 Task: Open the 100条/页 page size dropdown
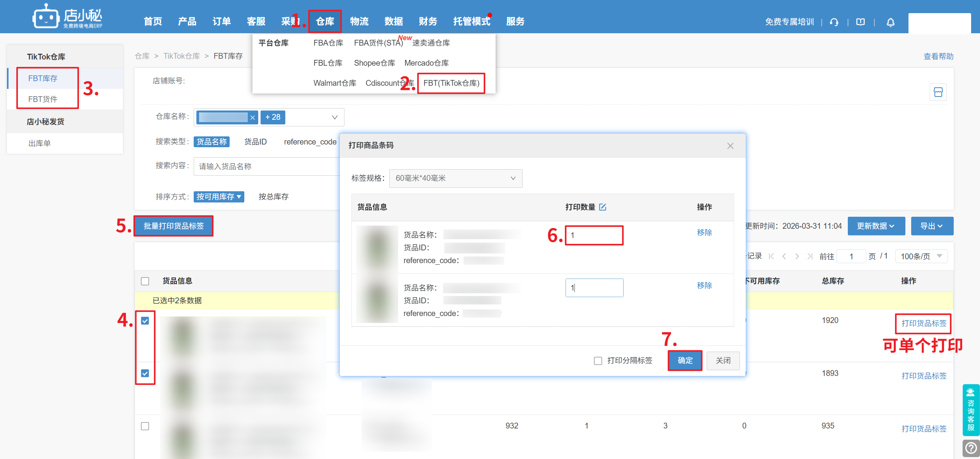tap(921, 256)
